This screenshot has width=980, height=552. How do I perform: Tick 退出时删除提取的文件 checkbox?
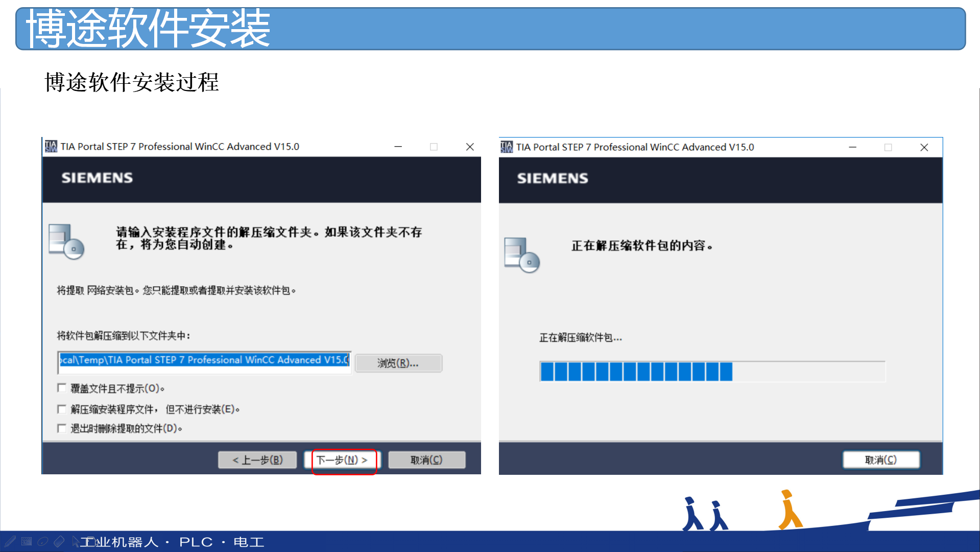point(62,428)
